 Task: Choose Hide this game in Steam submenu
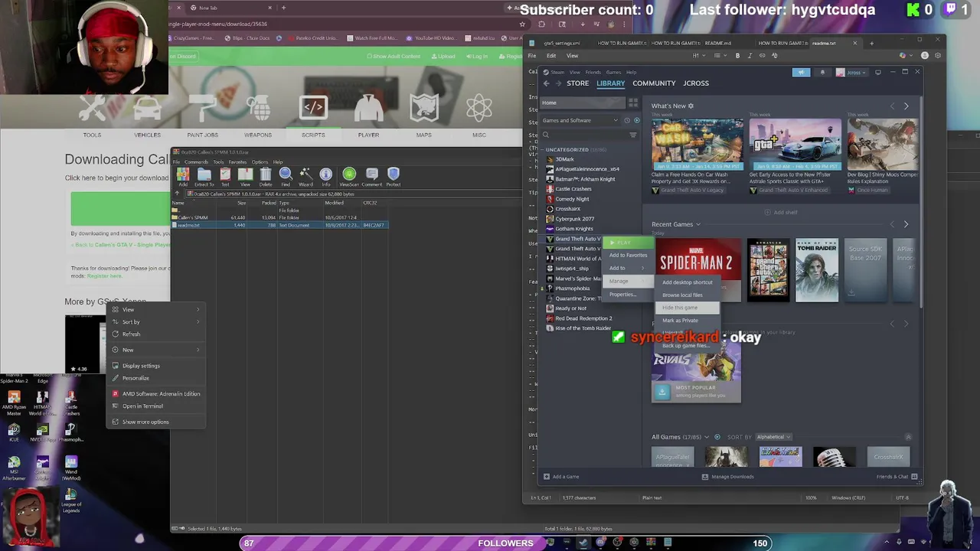coord(688,308)
